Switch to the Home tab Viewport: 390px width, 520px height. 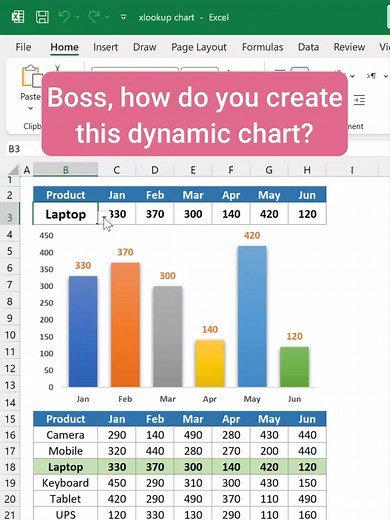tap(64, 47)
